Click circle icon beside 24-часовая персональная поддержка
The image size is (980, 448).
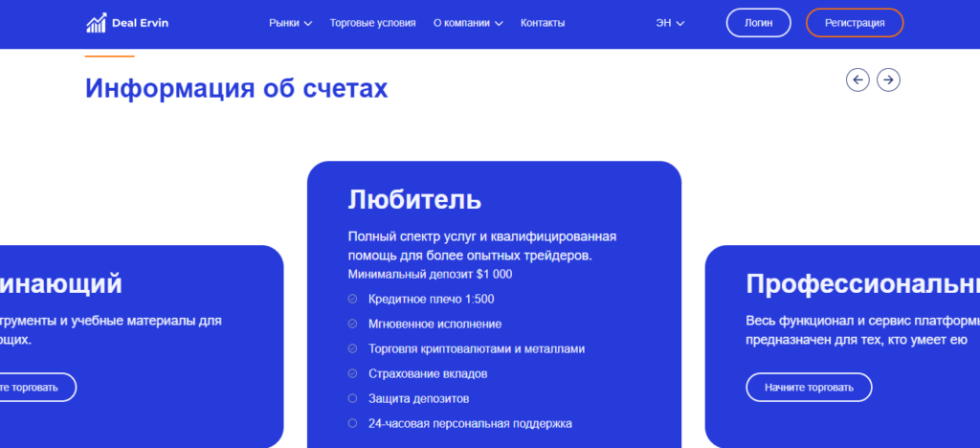pos(352,423)
